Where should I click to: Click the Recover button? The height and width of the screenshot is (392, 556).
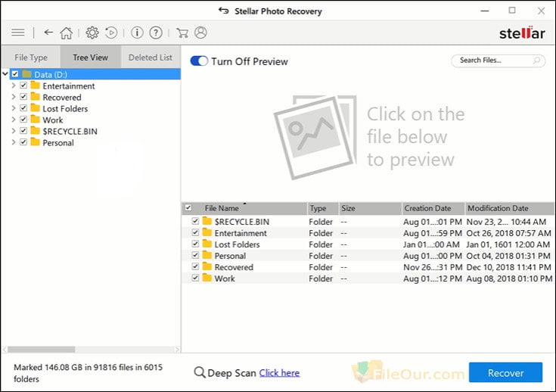pyautogui.click(x=505, y=372)
